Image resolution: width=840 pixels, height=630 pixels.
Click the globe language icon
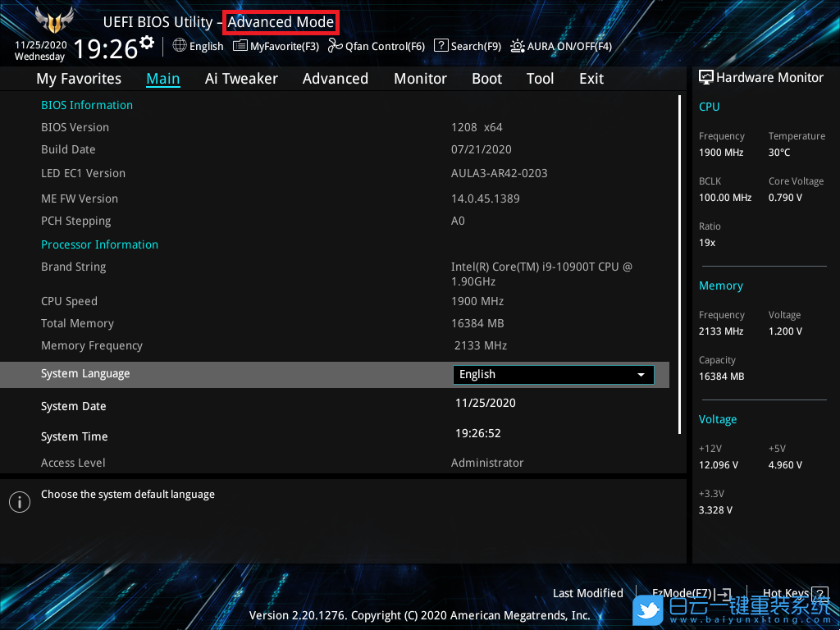point(180,46)
